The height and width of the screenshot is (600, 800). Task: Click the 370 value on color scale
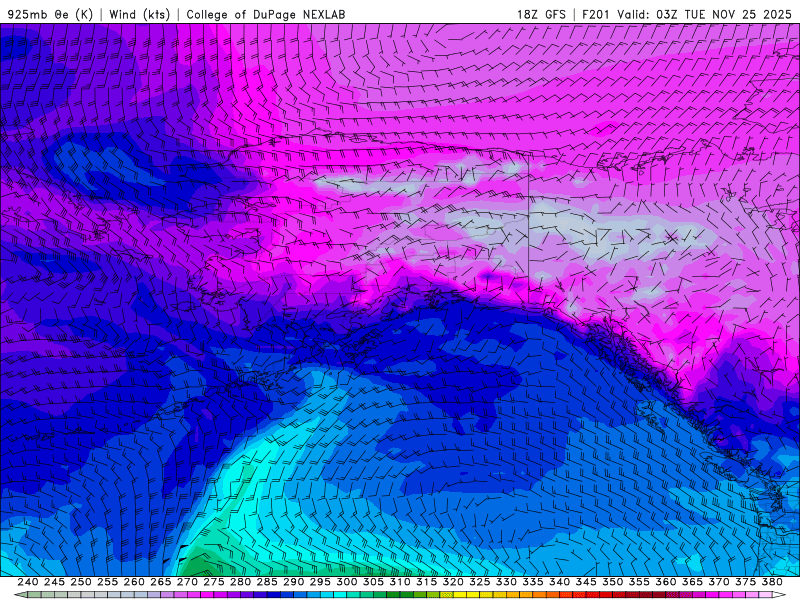(719, 582)
